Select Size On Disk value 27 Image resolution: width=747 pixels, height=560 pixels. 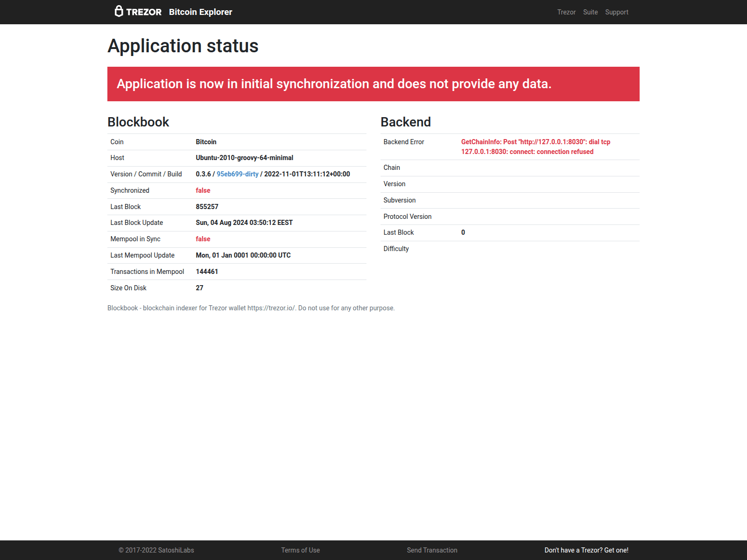(199, 288)
